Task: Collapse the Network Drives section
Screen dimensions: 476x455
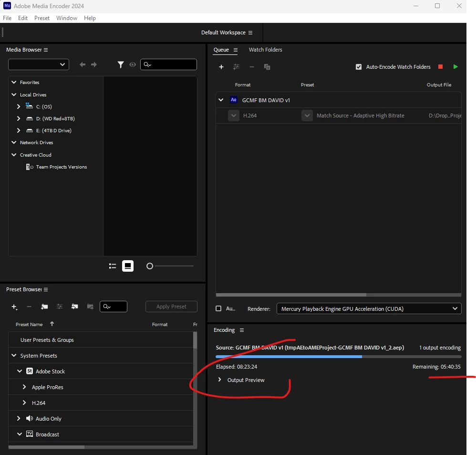Action: (14, 142)
